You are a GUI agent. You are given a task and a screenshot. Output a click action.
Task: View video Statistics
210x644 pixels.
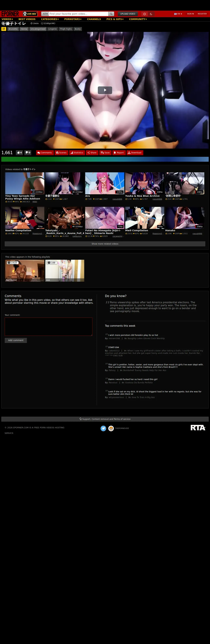pyautogui.click(x=77, y=153)
